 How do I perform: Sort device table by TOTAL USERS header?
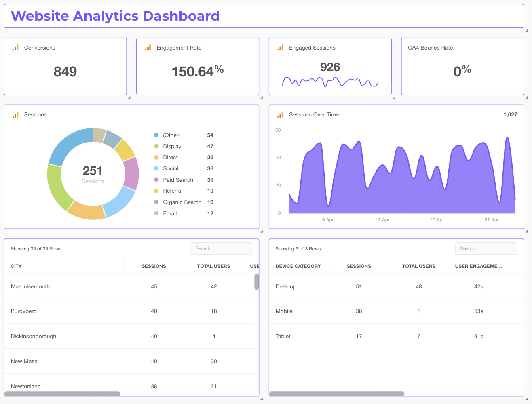[418, 266]
